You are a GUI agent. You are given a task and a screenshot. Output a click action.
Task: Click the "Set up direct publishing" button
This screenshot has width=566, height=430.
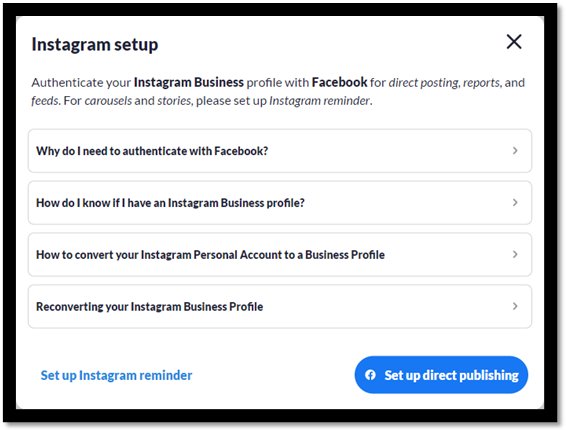coord(441,375)
